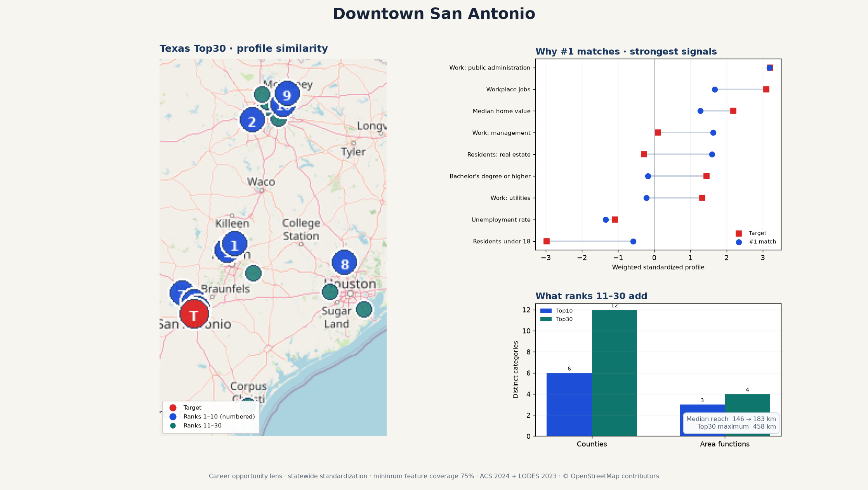Click the 'Area functions' x-axis label

click(725, 444)
